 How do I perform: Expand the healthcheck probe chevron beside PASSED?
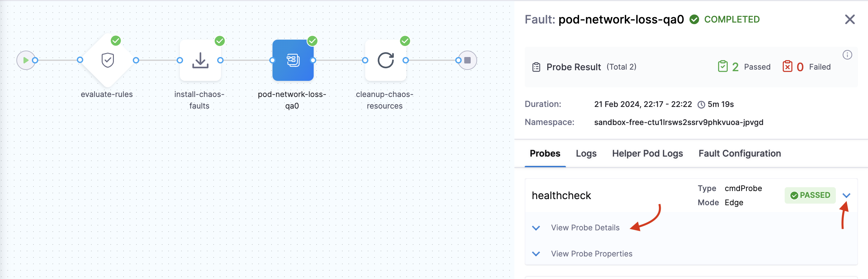[846, 195]
